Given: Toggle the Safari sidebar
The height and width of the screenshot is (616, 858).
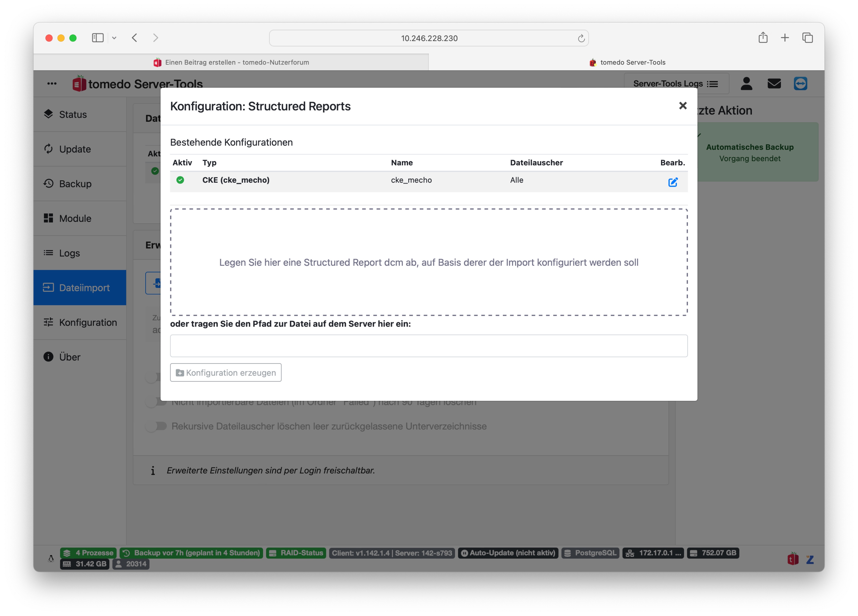Looking at the screenshot, I should coord(98,38).
